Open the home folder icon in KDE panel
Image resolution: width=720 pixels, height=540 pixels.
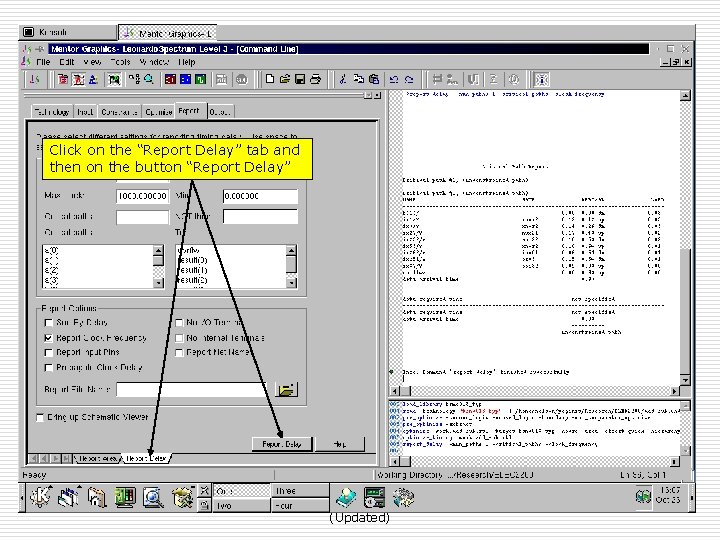click(97, 497)
